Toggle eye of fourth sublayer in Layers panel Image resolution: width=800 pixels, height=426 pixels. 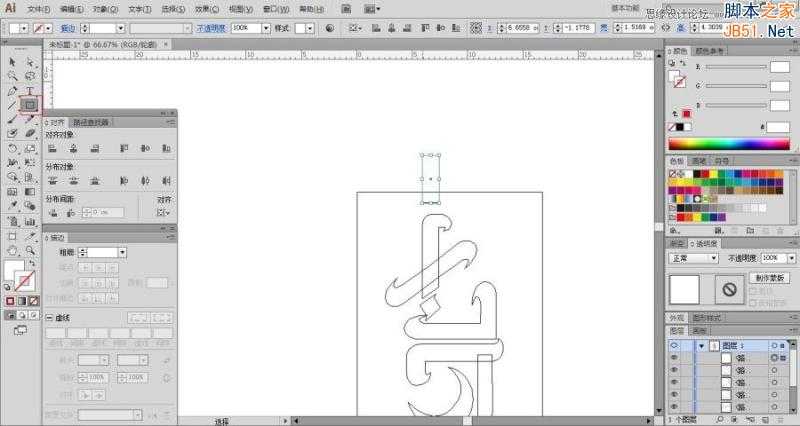(674, 395)
